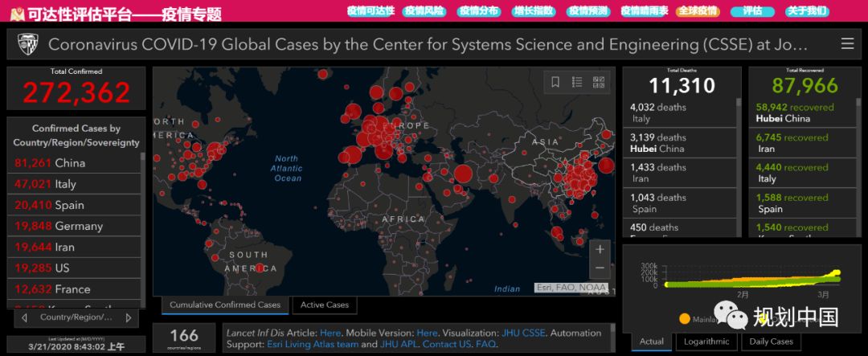Viewport: 868px width, 356px height.
Task: Go to previous country list page arrow
Action: tap(24, 317)
